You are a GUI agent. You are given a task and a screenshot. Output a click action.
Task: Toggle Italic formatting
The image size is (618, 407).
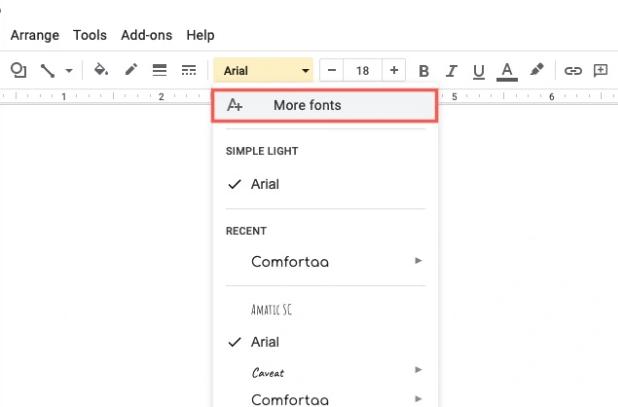(451, 71)
